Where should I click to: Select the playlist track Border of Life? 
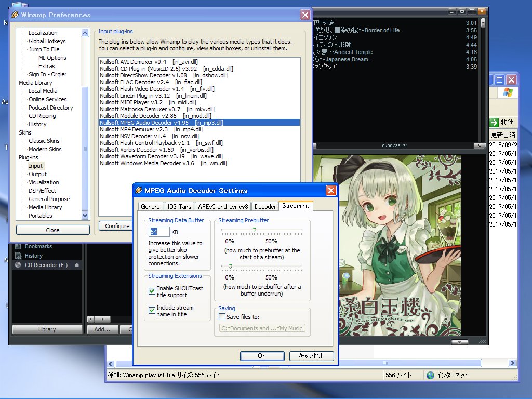click(395, 30)
